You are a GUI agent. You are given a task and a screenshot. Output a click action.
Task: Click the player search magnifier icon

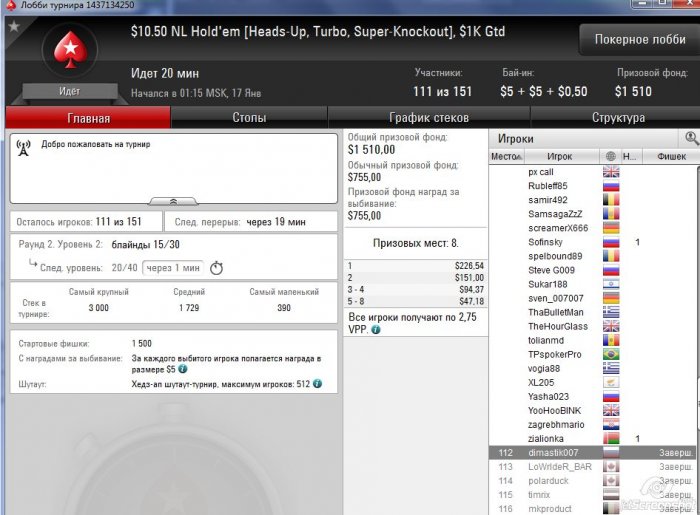pos(692,138)
